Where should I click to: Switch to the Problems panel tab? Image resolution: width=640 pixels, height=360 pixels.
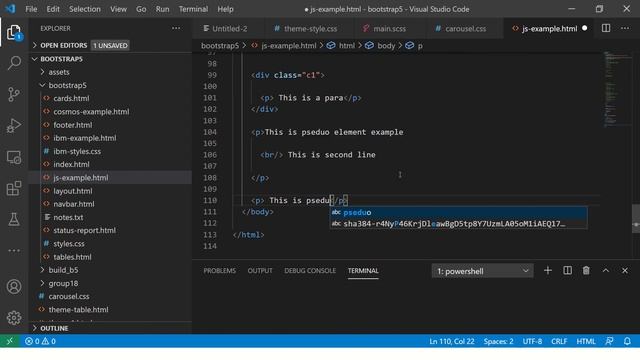click(220, 271)
